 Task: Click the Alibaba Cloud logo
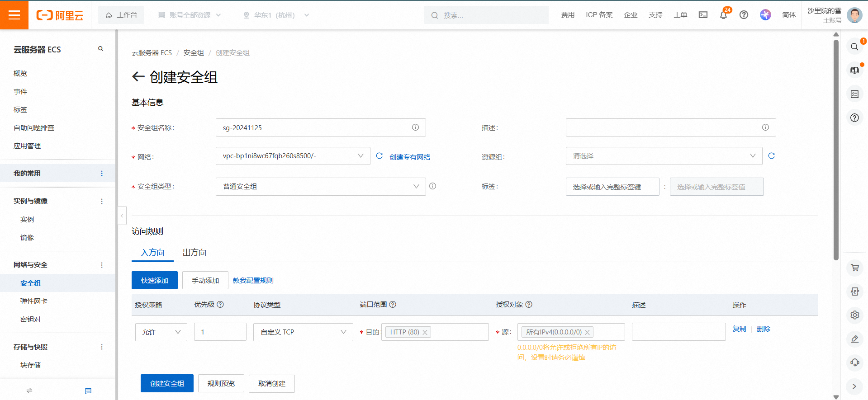point(60,15)
